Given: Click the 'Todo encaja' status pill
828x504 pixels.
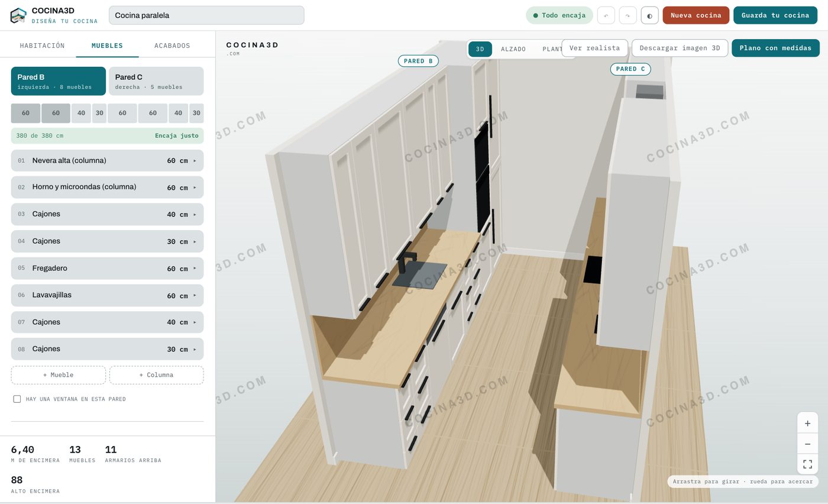Looking at the screenshot, I should click(559, 15).
